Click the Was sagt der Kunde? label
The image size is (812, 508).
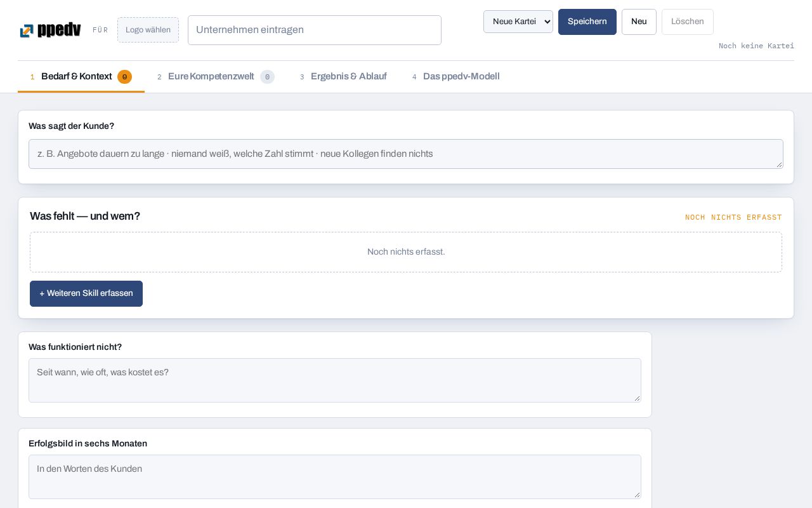(x=71, y=126)
